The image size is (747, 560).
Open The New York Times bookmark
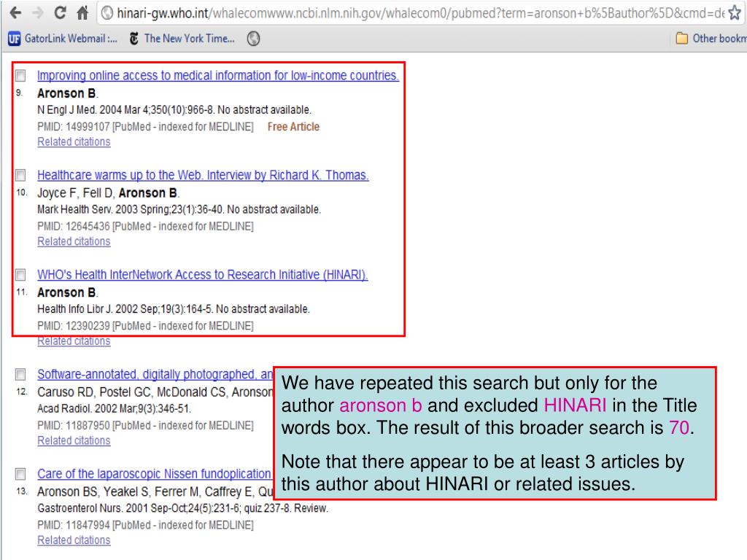[x=182, y=39]
